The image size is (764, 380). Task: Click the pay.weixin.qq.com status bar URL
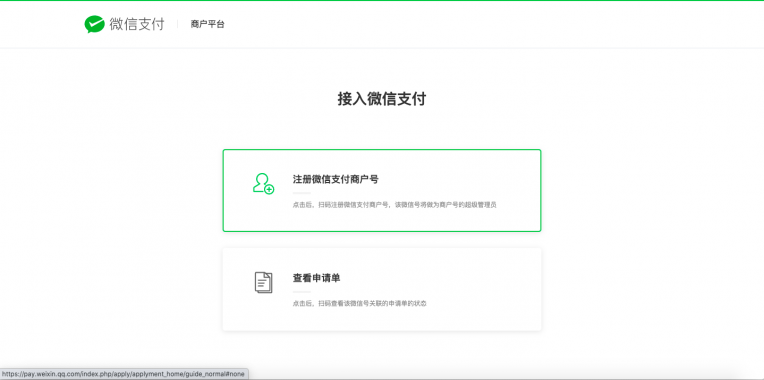pos(124,374)
